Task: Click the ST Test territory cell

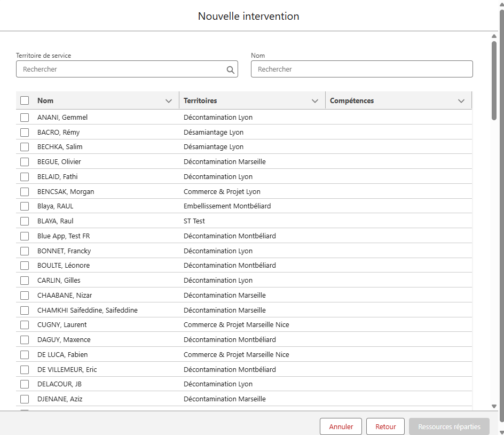Action: (x=194, y=221)
